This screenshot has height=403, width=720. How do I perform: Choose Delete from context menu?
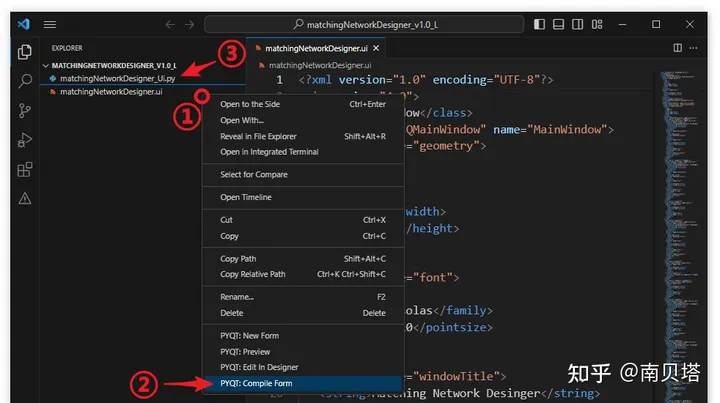[303, 313]
